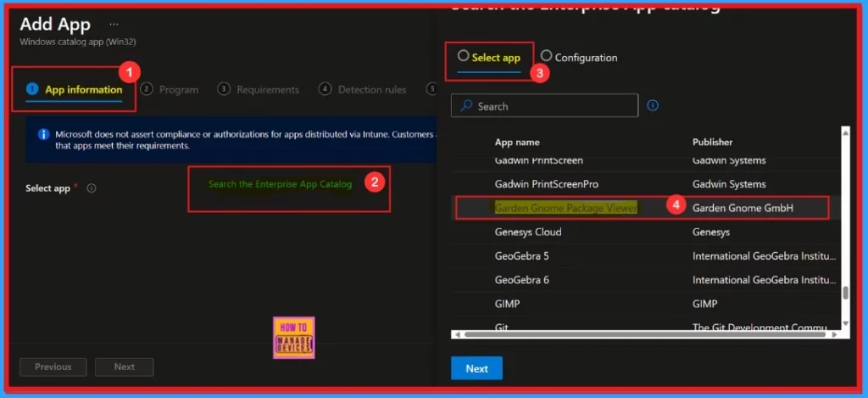Switch to the Configuration tab in catalog panel
Viewport: 868px width, 398px height.
tap(579, 57)
